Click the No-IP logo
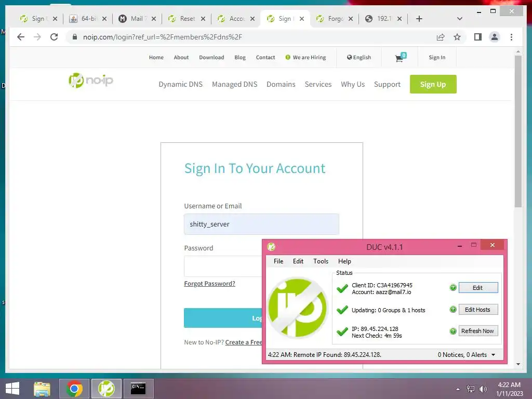532x399 pixels. pos(90,81)
